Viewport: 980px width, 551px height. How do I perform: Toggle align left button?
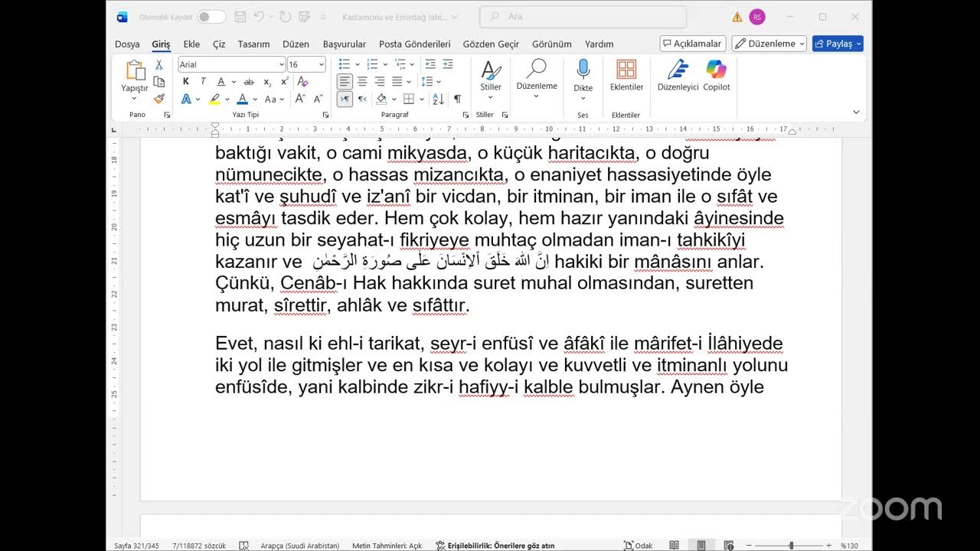tap(345, 82)
